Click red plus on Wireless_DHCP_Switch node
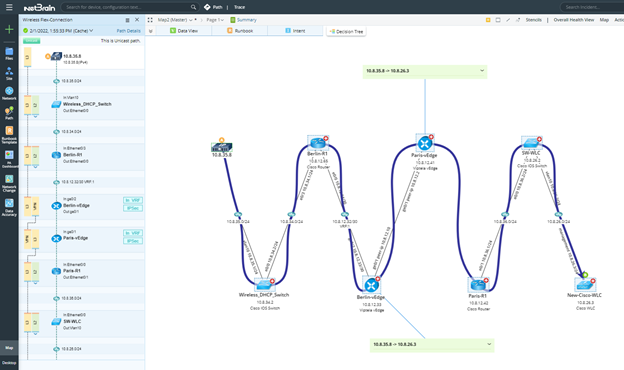This screenshot has width=624, height=370. click(x=272, y=281)
